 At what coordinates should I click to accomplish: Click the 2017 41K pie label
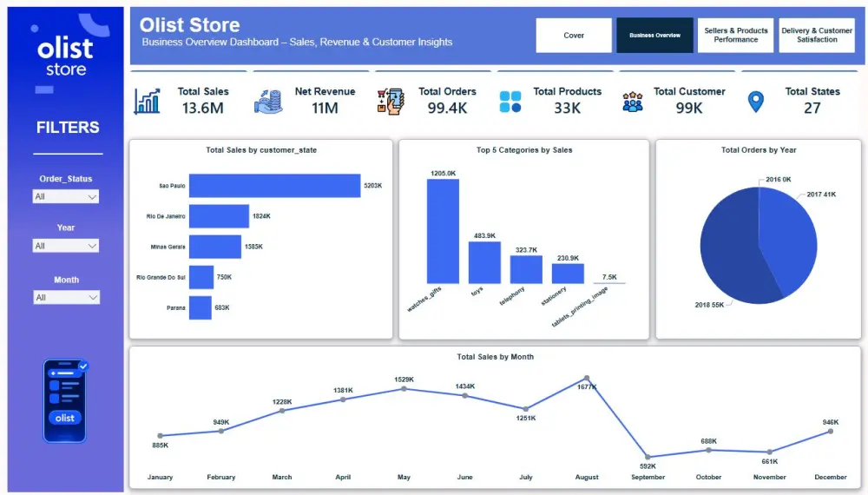click(x=821, y=195)
